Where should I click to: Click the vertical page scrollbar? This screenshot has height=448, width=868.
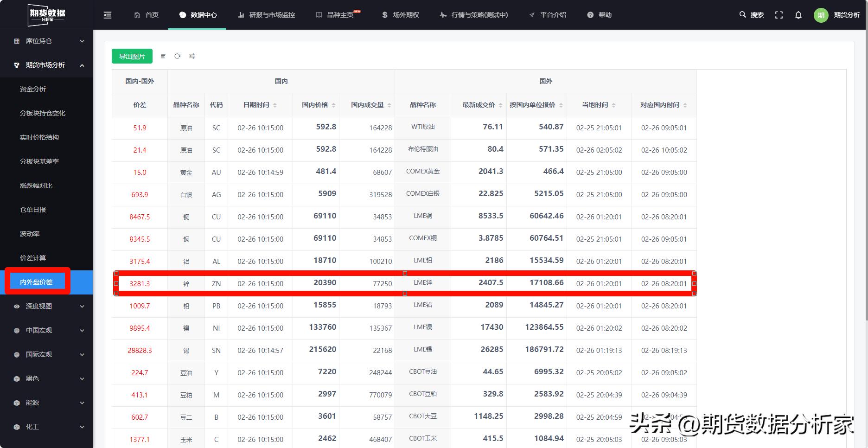[865, 176]
